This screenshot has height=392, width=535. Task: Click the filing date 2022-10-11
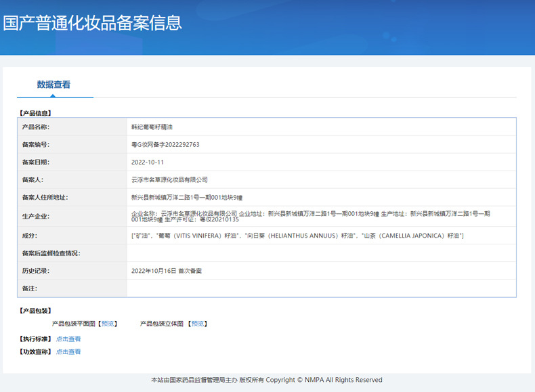tap(148, 162)
